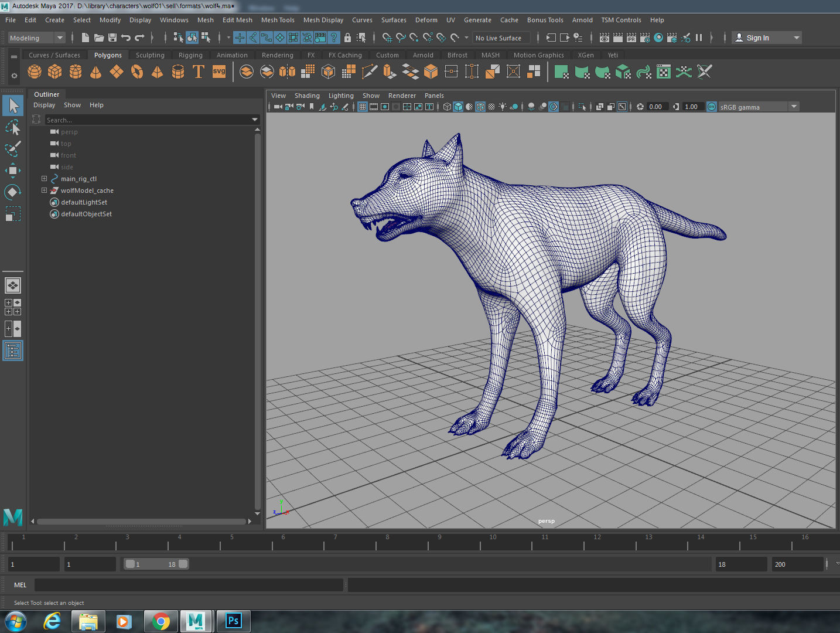Select defaultLightSet in the Outliner
Screen dimensions: 840x633
(x=84, y=202)
